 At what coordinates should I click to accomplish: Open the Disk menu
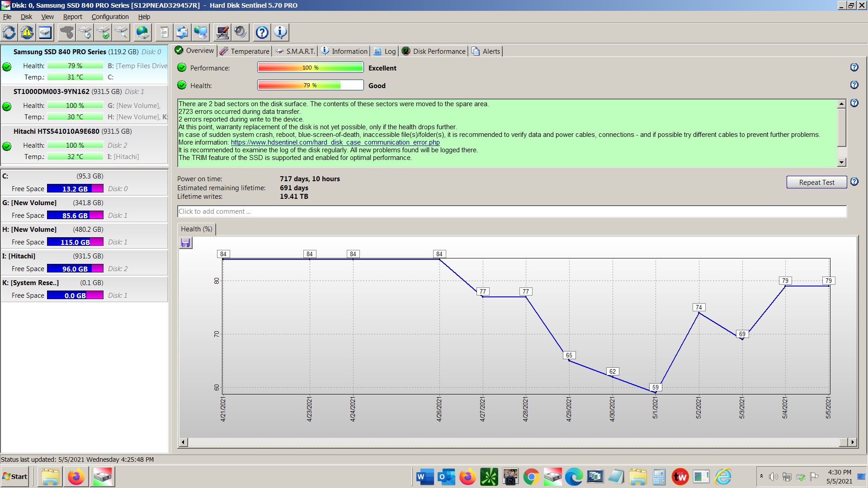(26, 17)
